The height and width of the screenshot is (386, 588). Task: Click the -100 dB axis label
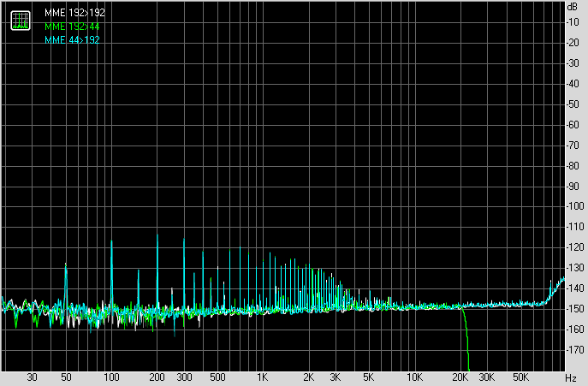coord(576,206)
